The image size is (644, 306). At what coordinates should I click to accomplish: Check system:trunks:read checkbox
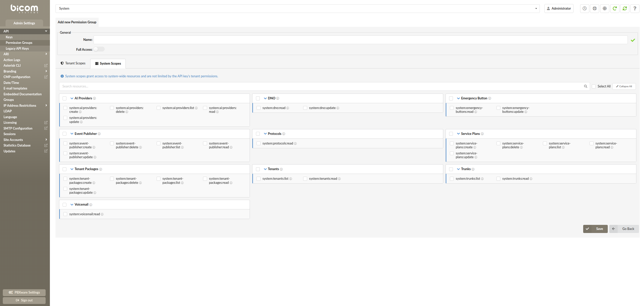[x=498, y=179]
